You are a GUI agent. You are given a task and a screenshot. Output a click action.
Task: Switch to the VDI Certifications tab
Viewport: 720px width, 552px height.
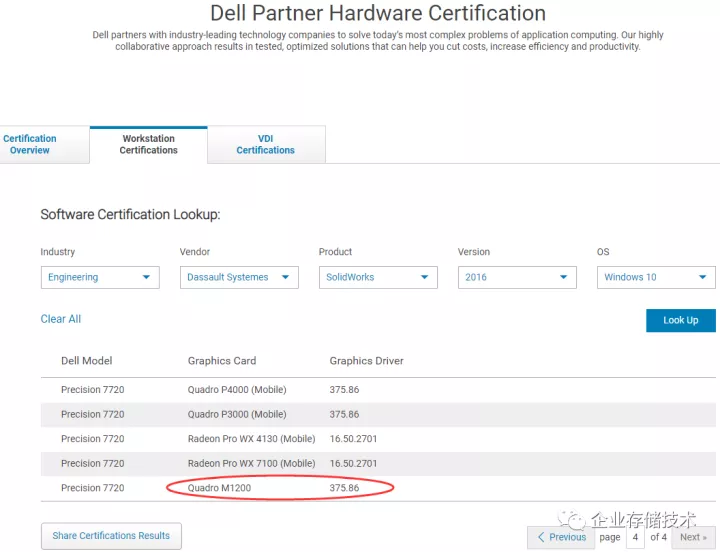(x=266, y=145)
